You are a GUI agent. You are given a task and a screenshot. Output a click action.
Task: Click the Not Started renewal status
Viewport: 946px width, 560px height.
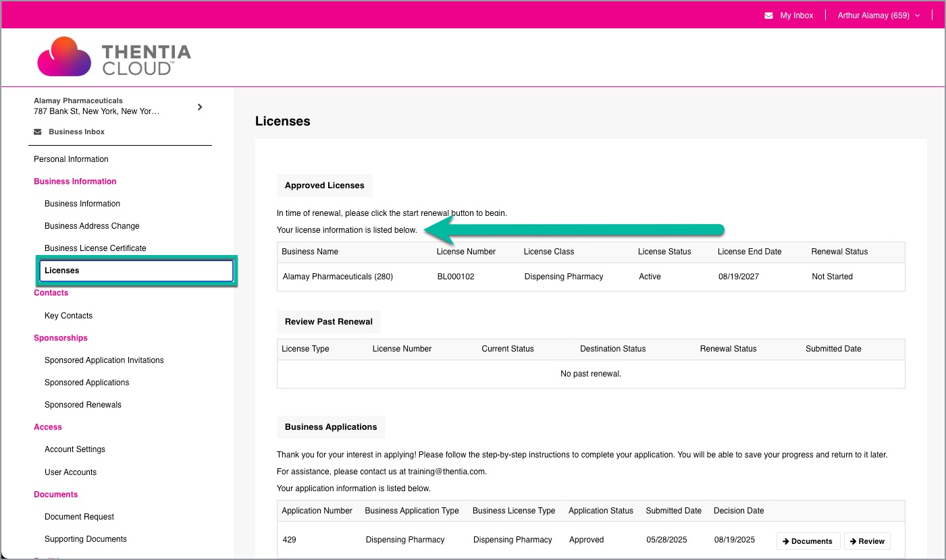click(832, 277)
